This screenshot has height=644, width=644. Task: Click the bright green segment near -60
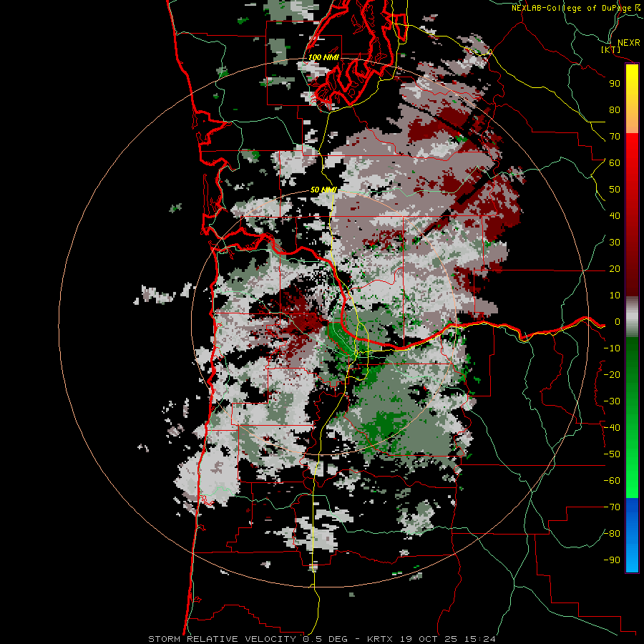(x=632, y=481)
